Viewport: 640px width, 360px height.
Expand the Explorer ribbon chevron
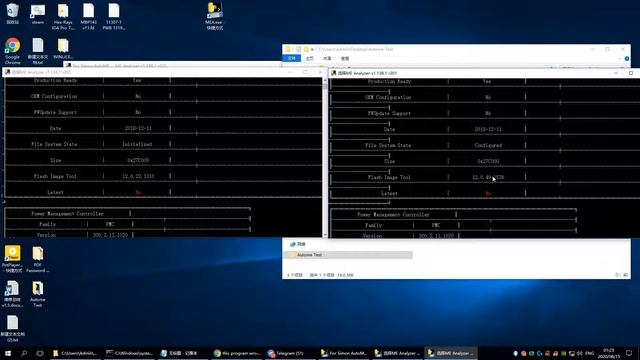point(619,59)
